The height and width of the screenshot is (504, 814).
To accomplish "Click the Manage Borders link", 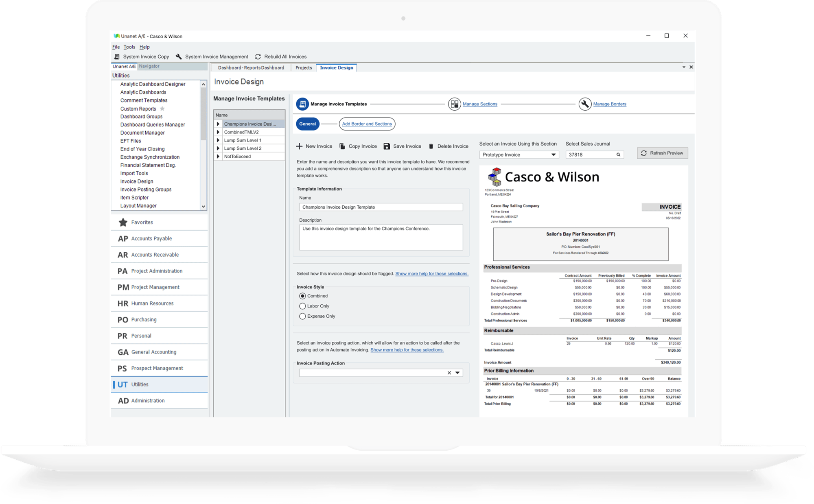I will [x=609, y=104].
